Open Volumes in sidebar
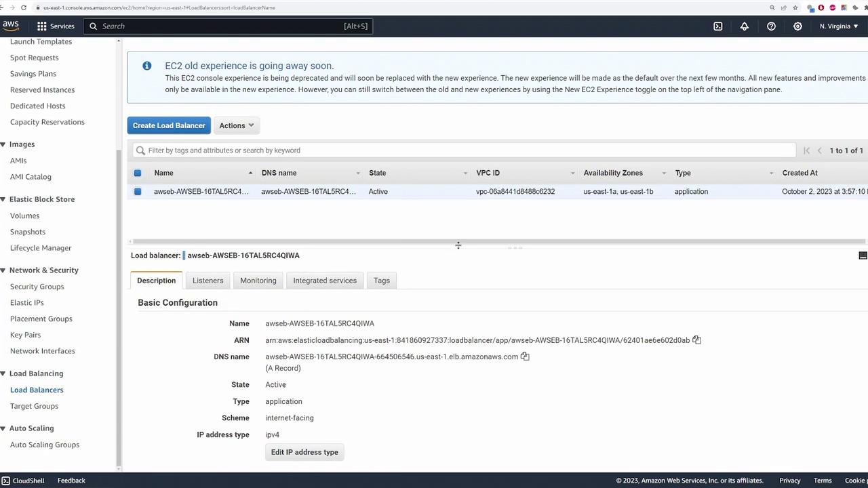The height and width of the screenshot is (488, 868). coord(25,216)
